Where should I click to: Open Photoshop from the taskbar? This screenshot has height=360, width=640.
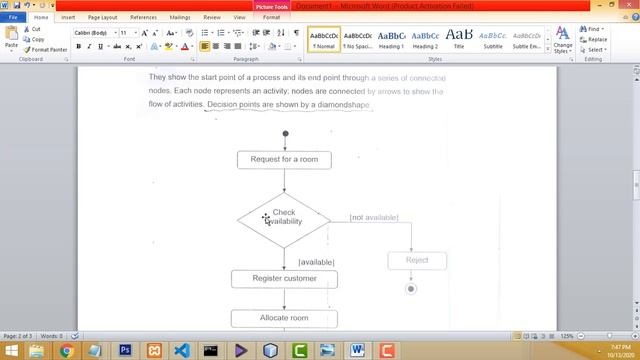125,350
